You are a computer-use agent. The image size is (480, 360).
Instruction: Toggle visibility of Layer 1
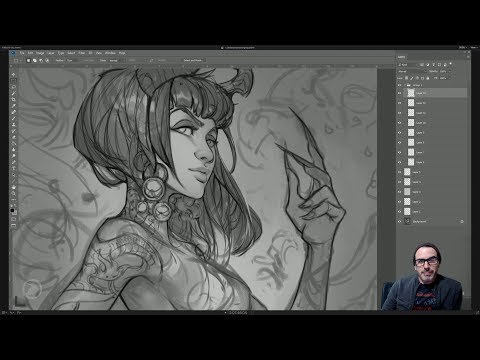(399, 211)
